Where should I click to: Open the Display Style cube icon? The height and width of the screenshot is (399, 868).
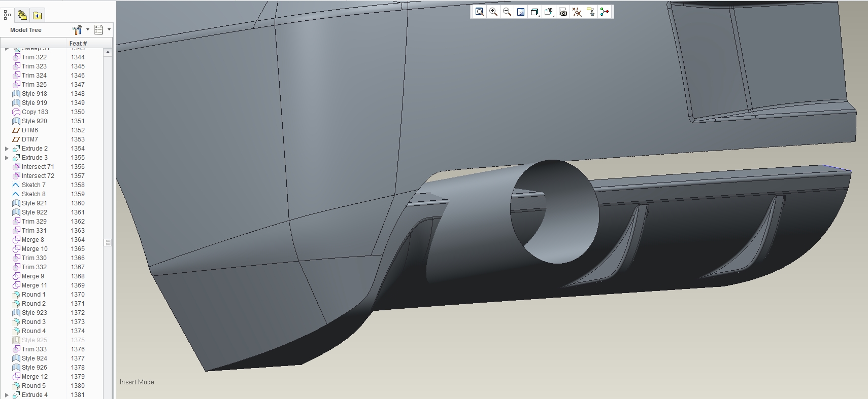point(535,12)
